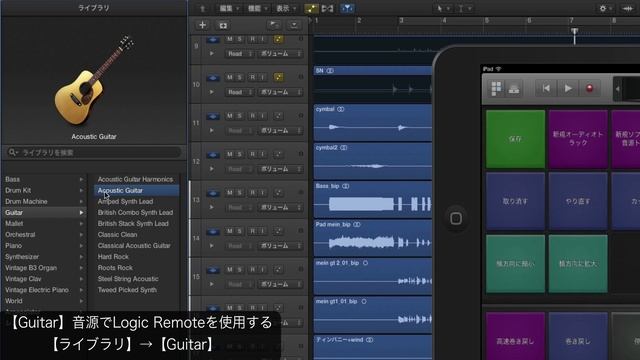Open track 13 ボリューム parameter dropdown
This screenshot has height=360, width=640.
coord(280,207)
